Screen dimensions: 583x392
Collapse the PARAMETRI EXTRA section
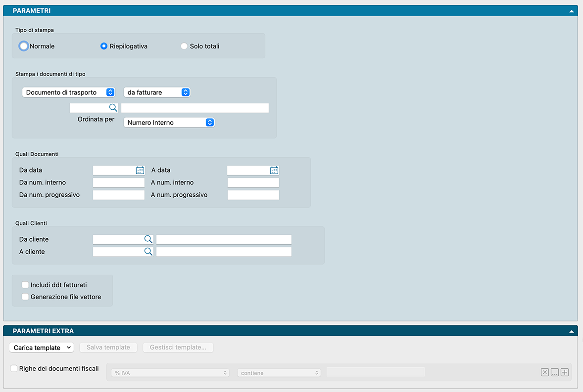click(572, 331)
